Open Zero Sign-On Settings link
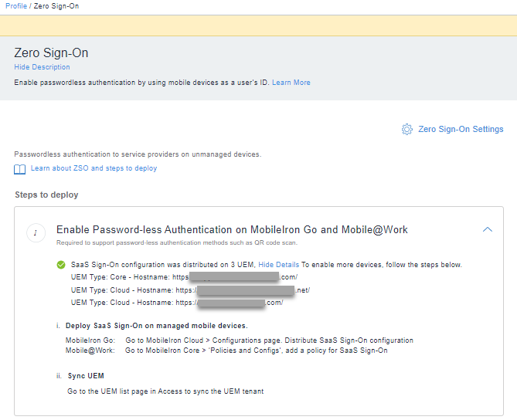517x420 pixels. (x=461, y=130)
